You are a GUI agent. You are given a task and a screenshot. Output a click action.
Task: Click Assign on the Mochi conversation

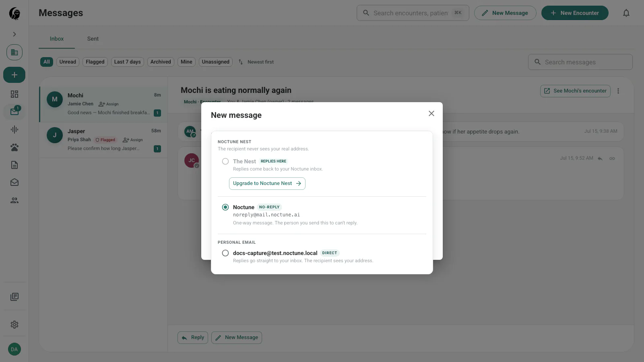coord(109,104)
